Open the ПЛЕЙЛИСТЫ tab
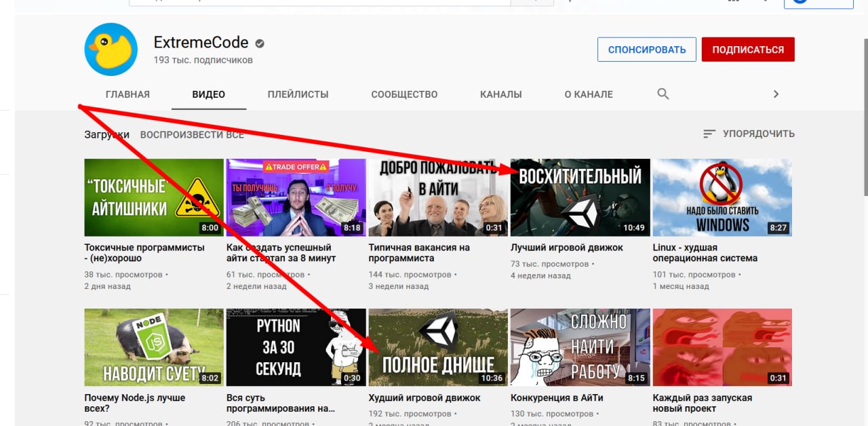The width and height of the screenshot is (868, 426). [298, 94]
